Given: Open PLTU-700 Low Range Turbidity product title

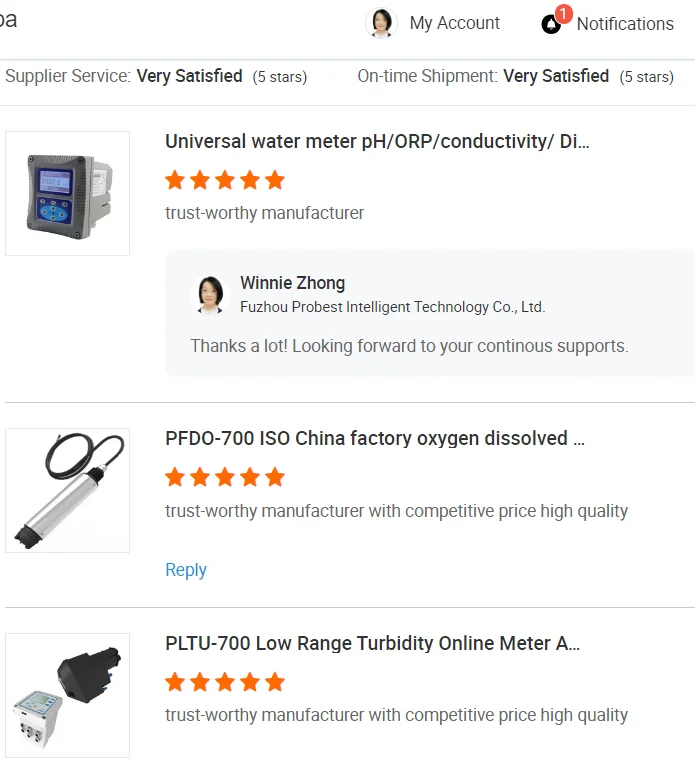Looking at the screenshot, I should 372,644.
